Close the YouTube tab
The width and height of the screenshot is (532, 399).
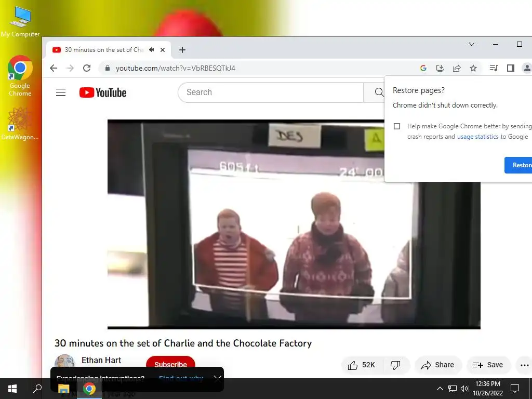163,50
